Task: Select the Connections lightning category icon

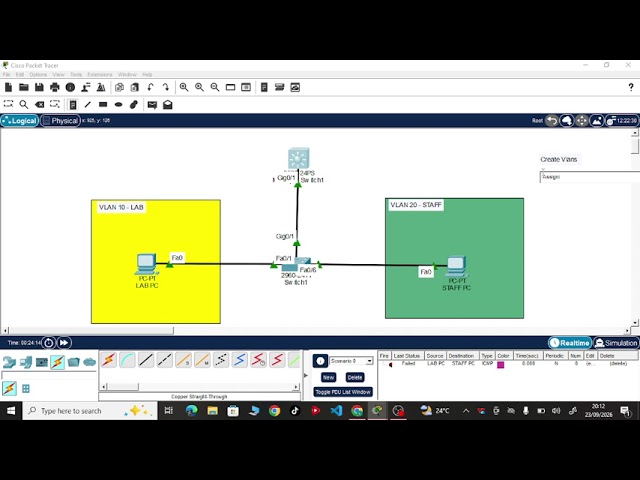Action: point(58,362)
